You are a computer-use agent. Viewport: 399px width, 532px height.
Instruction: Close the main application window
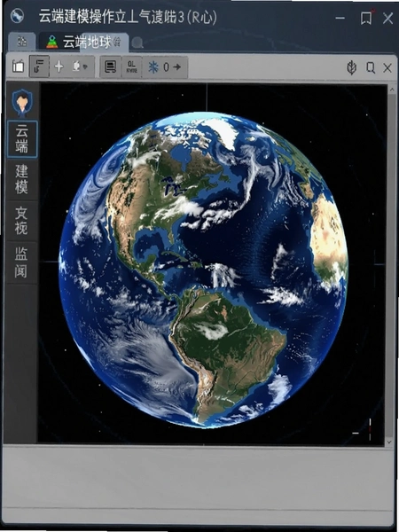(387, 18)
